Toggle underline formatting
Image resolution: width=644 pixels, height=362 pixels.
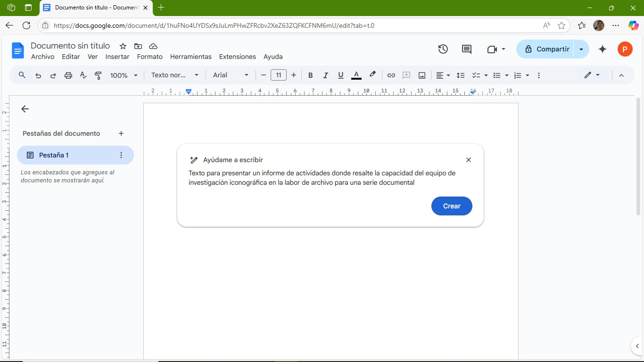tap(340, 75)
